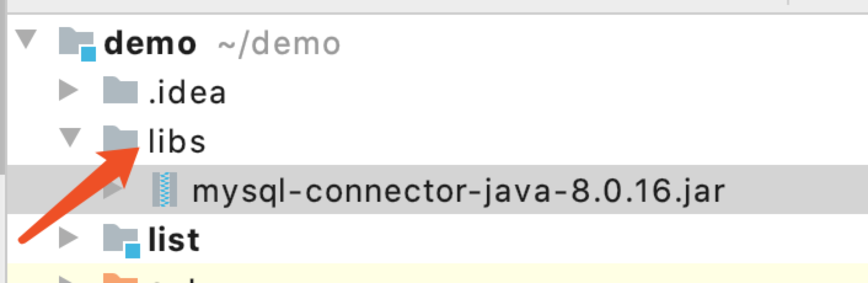Click the panel header strip above tree

434,5
